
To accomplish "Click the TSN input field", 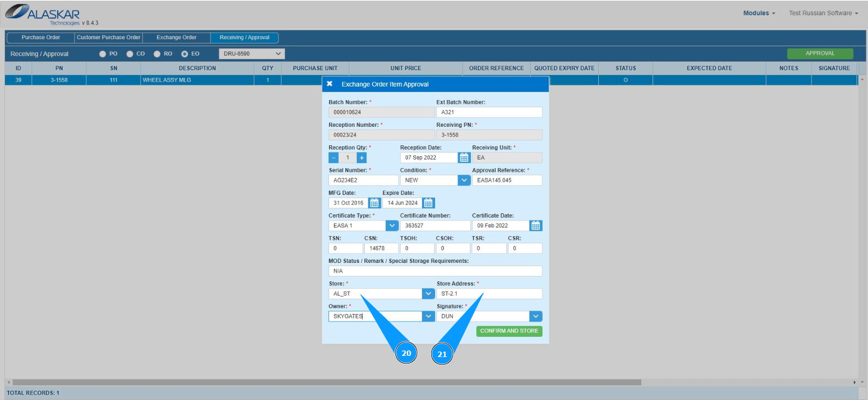I will [x=345, y=248].
